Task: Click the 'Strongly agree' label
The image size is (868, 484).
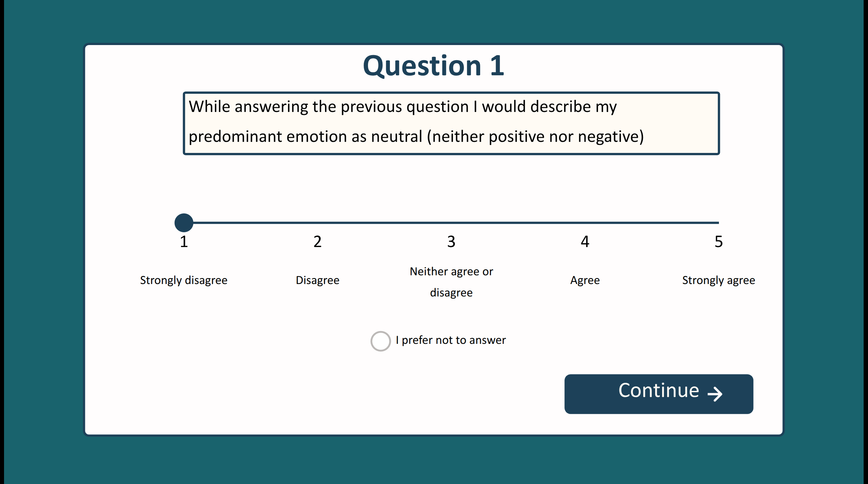Action: (x=718, y=280)
